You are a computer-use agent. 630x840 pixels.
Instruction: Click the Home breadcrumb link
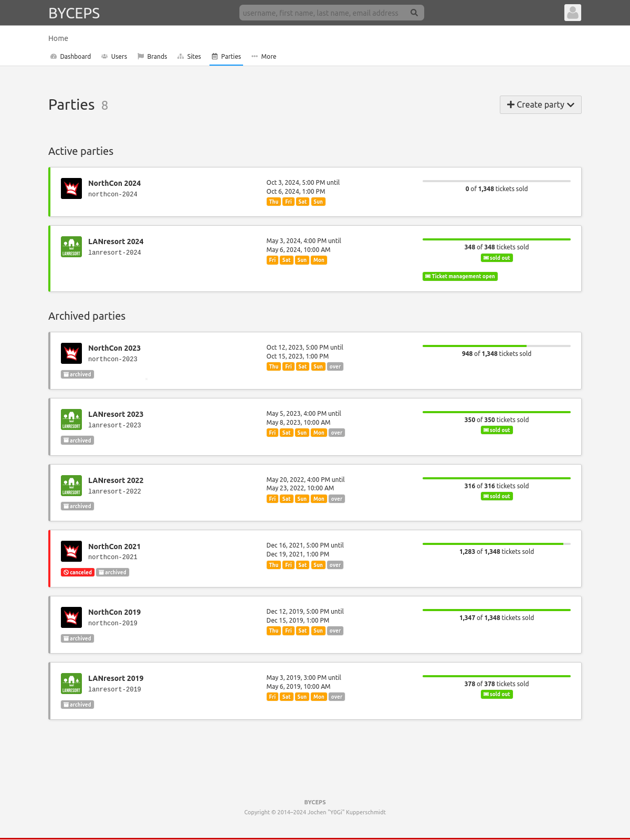(58, 38)
